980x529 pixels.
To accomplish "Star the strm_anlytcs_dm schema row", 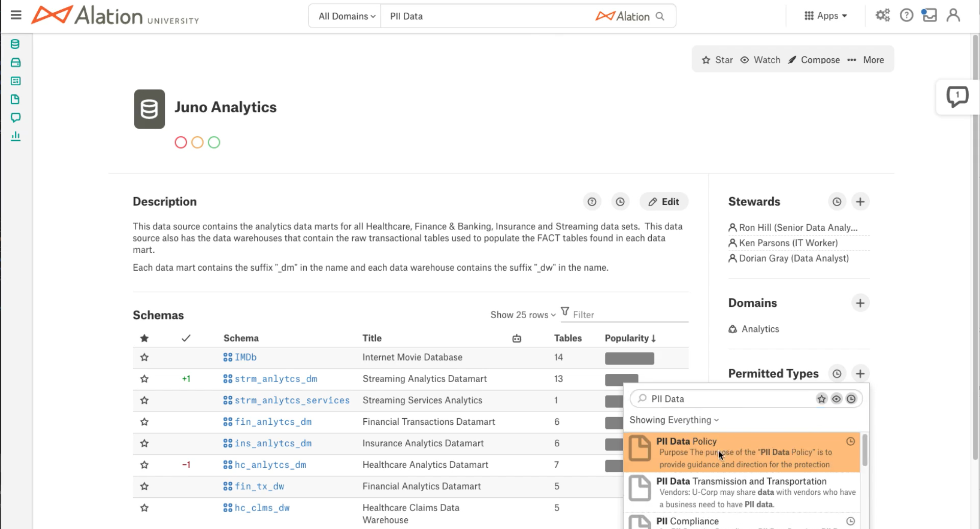I will (x=144, y=379).
